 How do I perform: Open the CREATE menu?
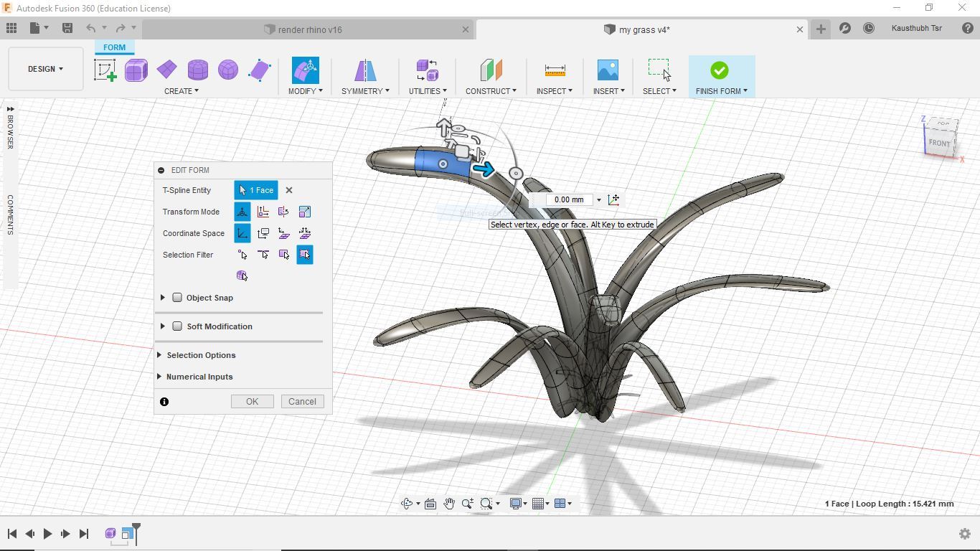click(x=182, y=91)
